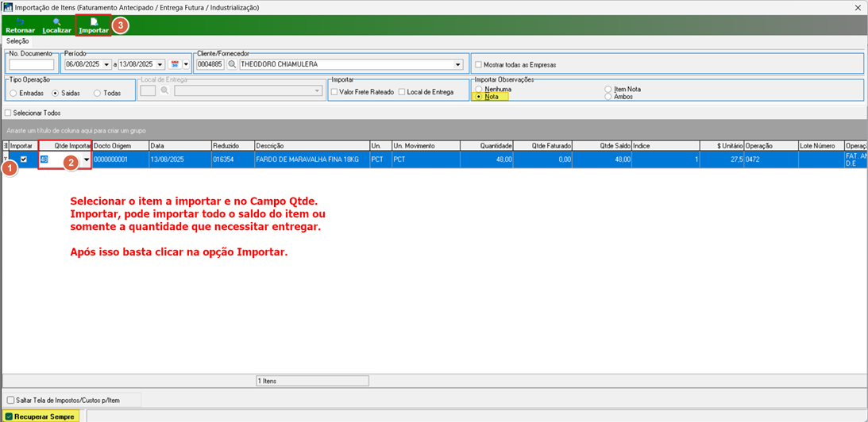This screenshot has height=422, width=868.
Task: Click the Qtde Importar value 48
Action: point(44,160)
